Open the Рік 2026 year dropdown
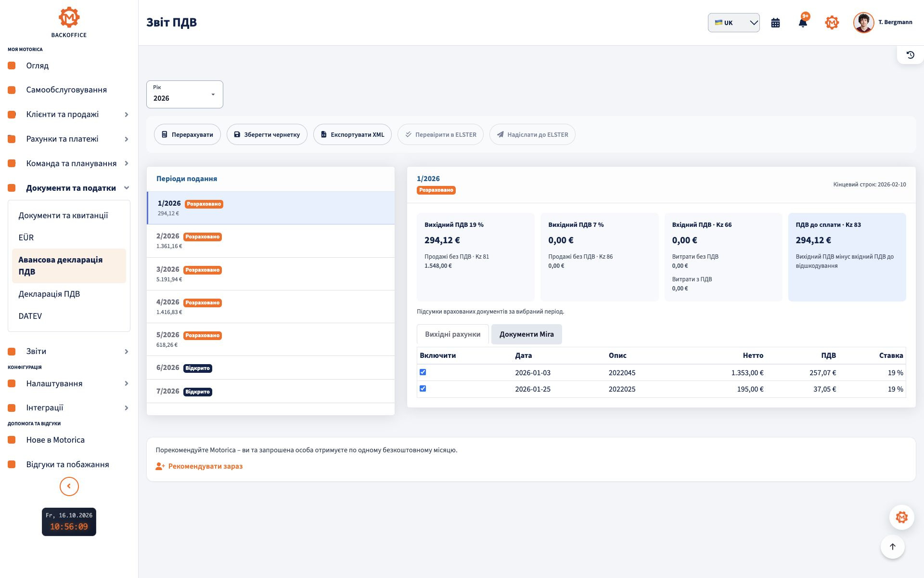Image resolution: width=924 pixels, height=578 pixels. tap(185, 94)
